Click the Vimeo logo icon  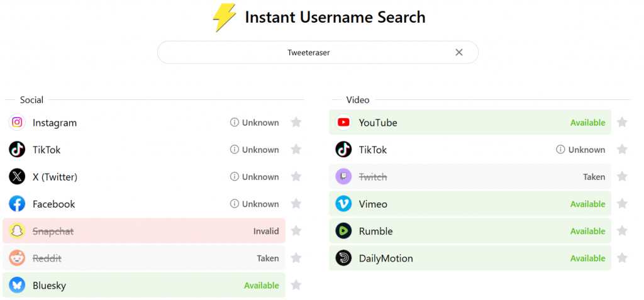point(343,204)
